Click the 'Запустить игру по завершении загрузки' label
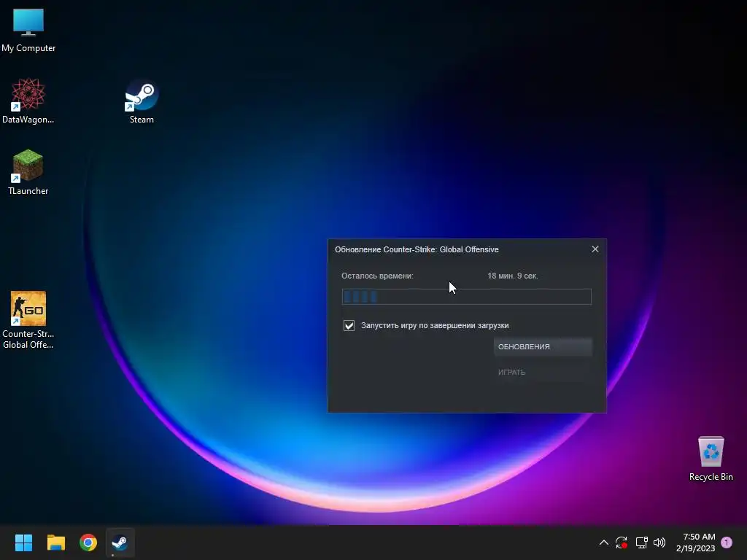This screenshot has width=747, height=560. 435,326
